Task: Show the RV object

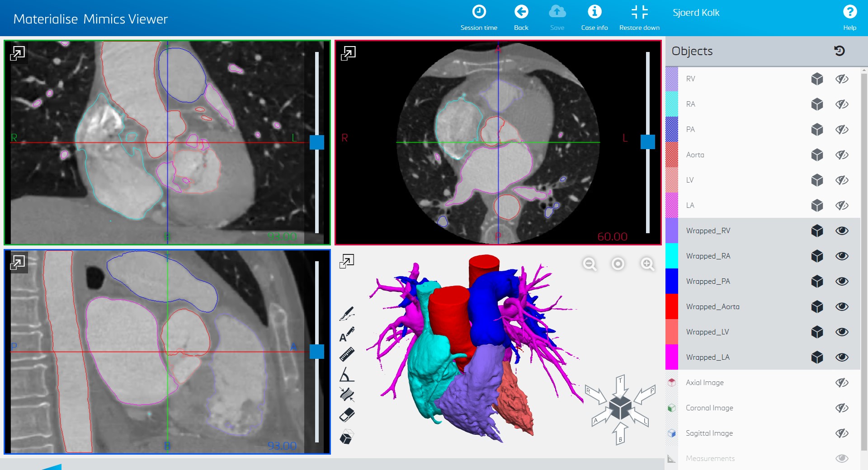Action: (x=842, y=79)
